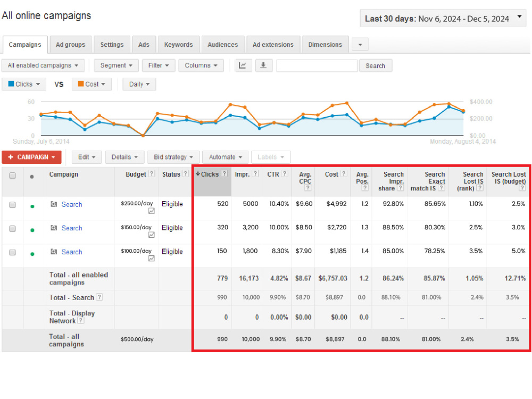Screen dimensions: 532x399
Task: Switch to the Audiences tab
Action: pos(222,45)
